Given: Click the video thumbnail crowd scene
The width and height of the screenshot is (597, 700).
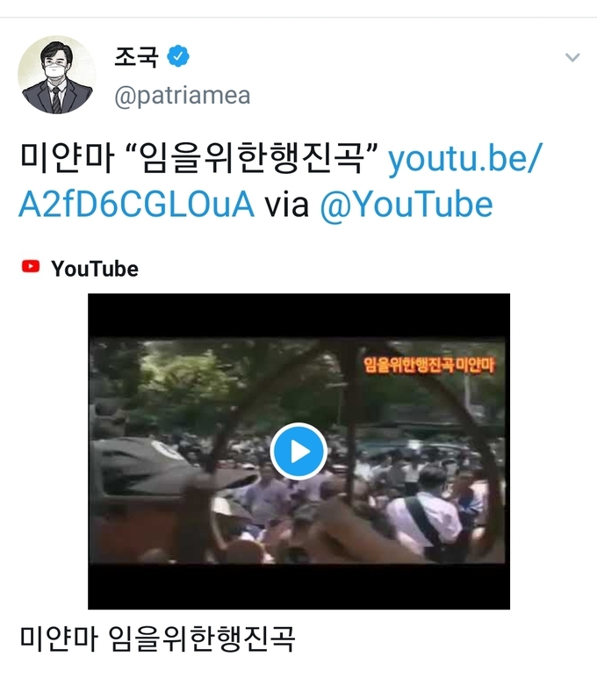Looking at the screenshot, I should pos(298,451).
